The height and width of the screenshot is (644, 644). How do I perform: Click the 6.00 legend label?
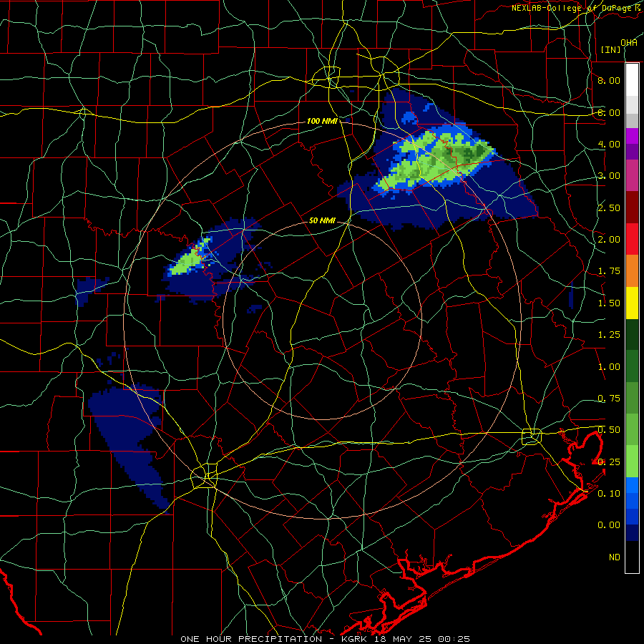(609, 112)
